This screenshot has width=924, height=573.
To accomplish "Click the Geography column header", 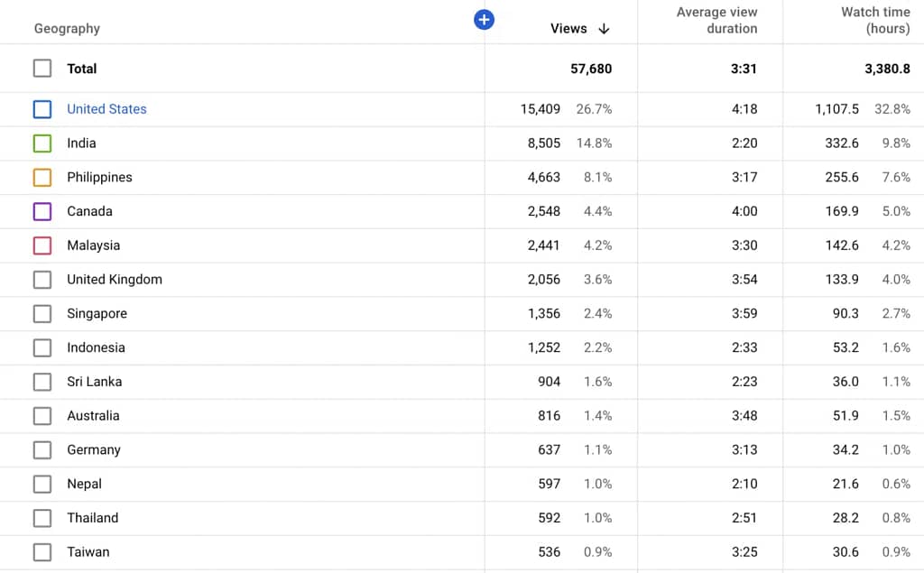I will [x=67, y=29].
